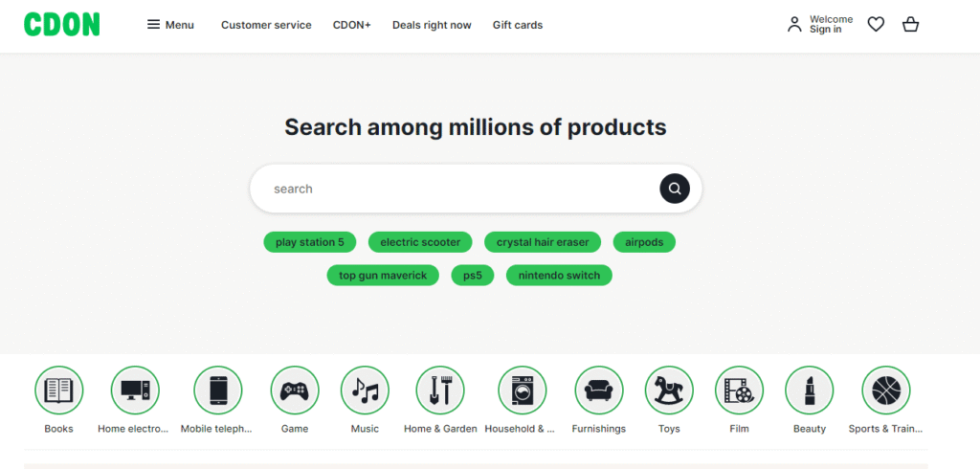The height and width of the screenshot is (469, 980).
Task: Open the Home & Garden tools icon
Action: [440, 391]
